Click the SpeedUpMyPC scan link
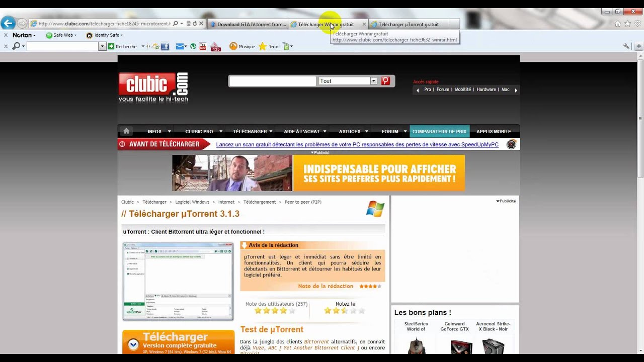Screen dimensions: 644x362 357,144
